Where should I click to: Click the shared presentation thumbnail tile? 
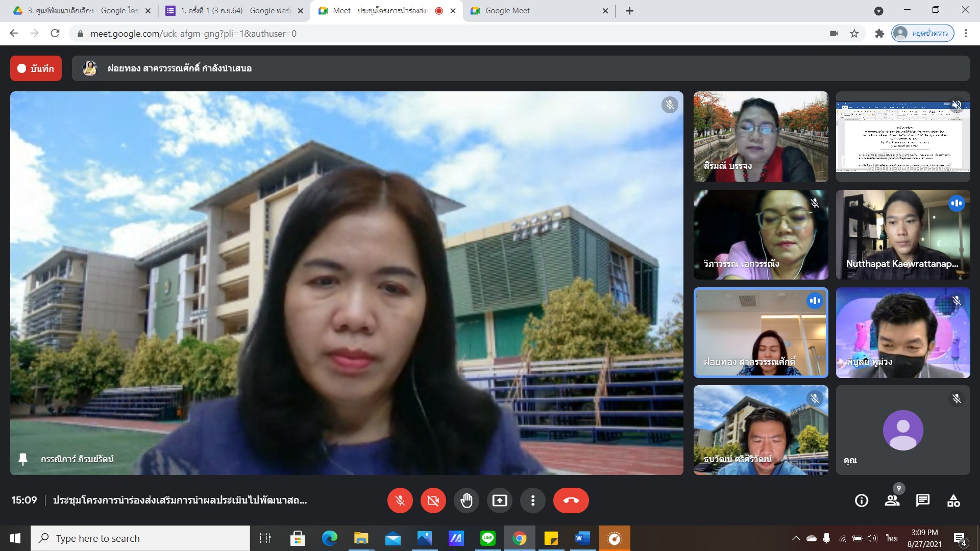902,136
